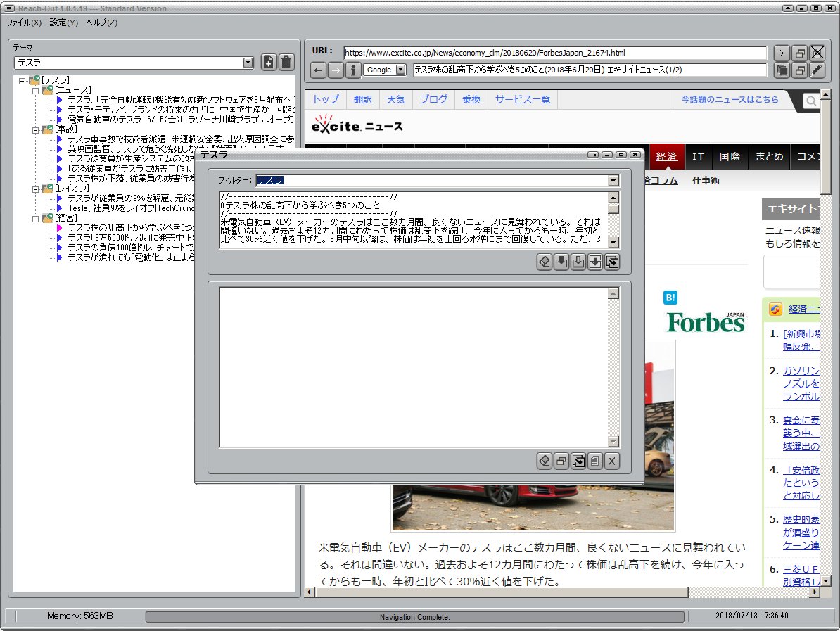Switch to the 天気 tab on excite
840x631 pixels.
396,99
